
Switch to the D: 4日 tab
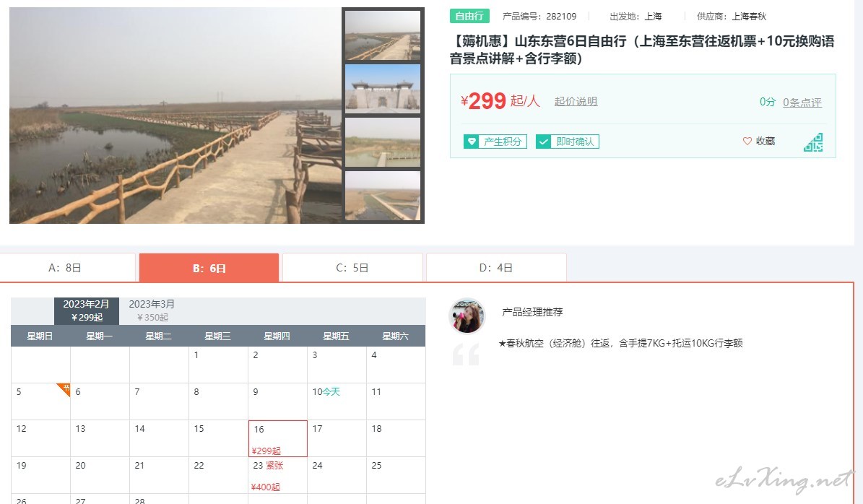(496, 268)
